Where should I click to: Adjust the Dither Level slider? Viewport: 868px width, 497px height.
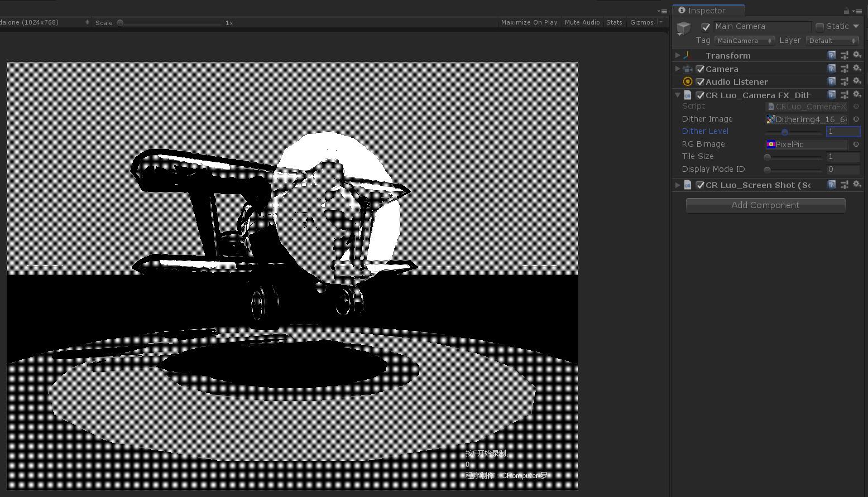click(785, 132)
